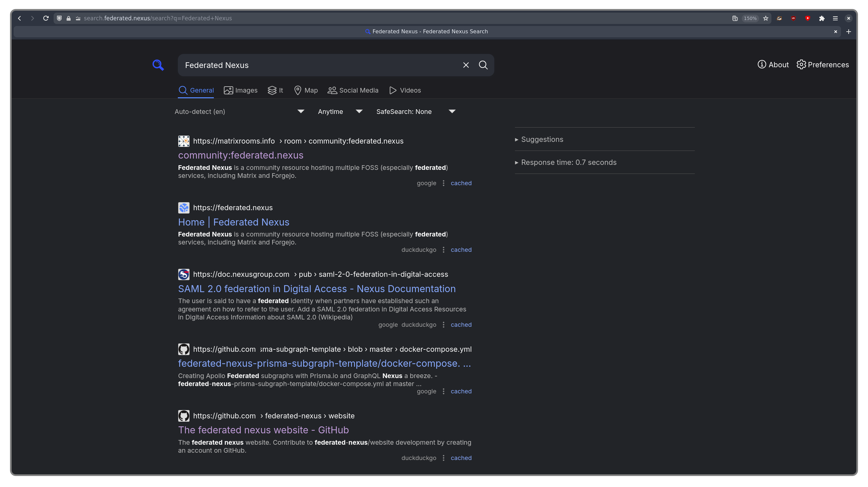Click the blue search logo
Image resolution: width=868 pixels, height=487 pixels.
pos(158,65)
